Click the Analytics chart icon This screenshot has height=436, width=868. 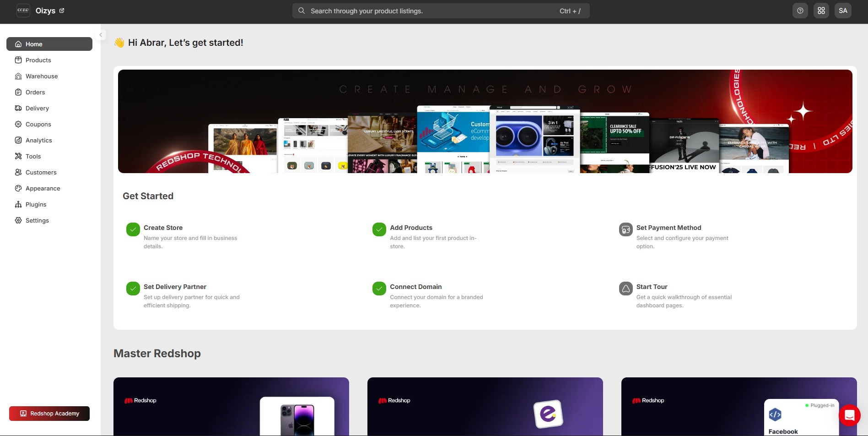tap(18, 140)
